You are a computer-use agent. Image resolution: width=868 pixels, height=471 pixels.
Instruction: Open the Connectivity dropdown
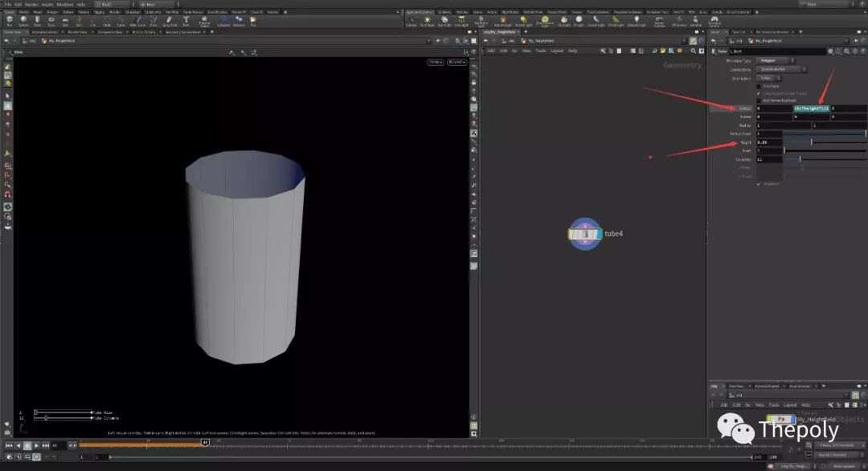780,69
